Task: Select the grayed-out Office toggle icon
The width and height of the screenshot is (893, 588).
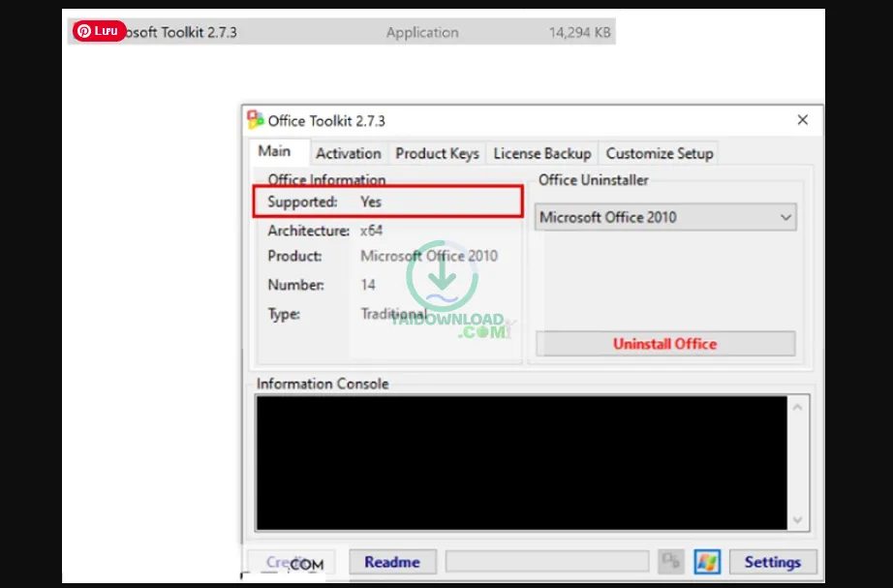Action: 670,562
